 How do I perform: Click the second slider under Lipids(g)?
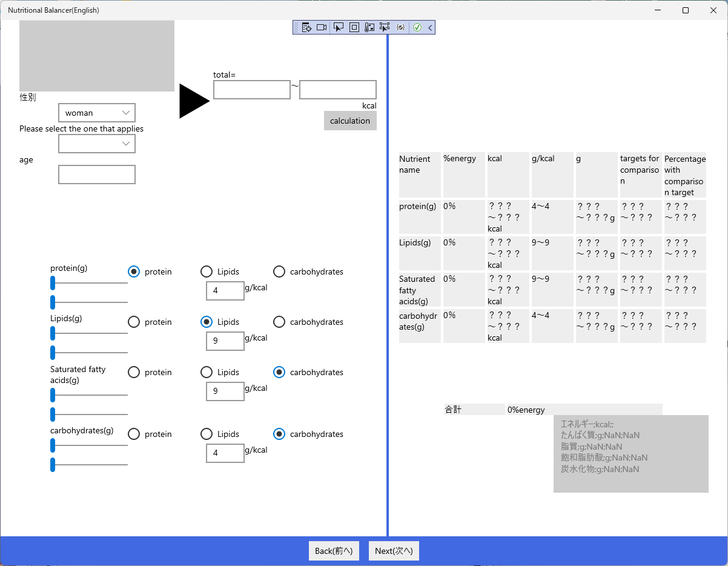click(x=89, y=352)
